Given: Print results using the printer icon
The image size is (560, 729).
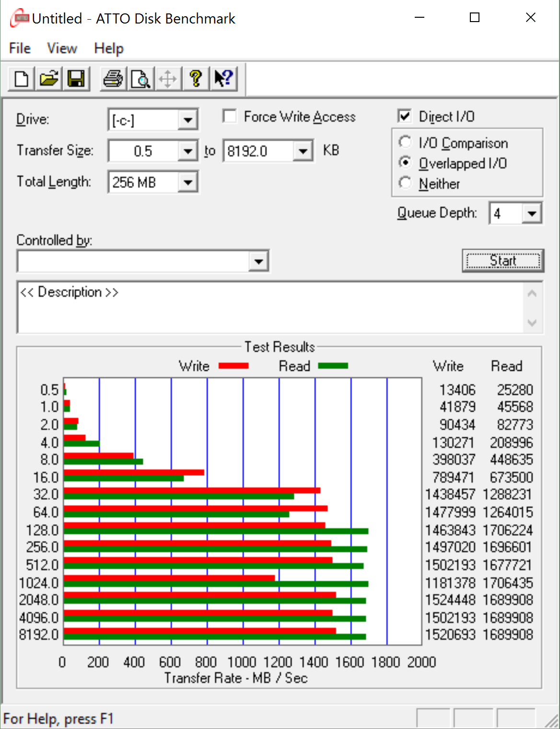Looking at the screenshot, I should [x=113, y=79].
